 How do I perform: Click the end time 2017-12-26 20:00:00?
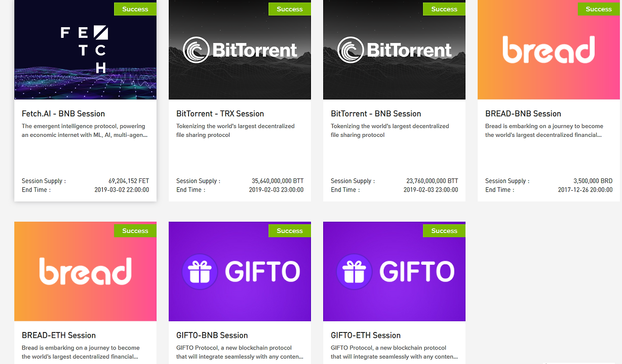585,190
